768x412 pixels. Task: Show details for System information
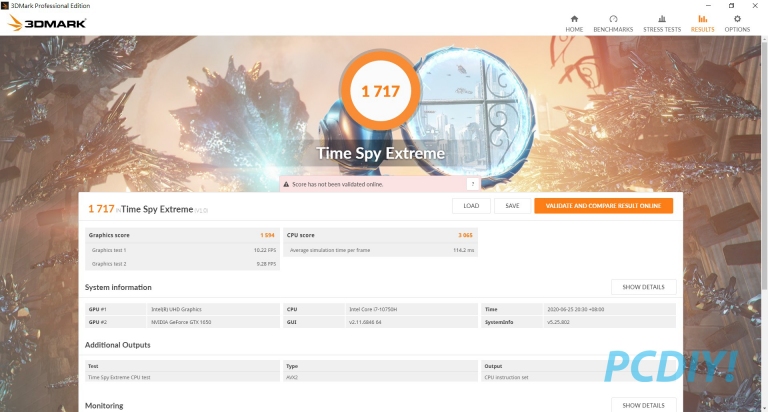pyautogui.click(x=644, y=287)
